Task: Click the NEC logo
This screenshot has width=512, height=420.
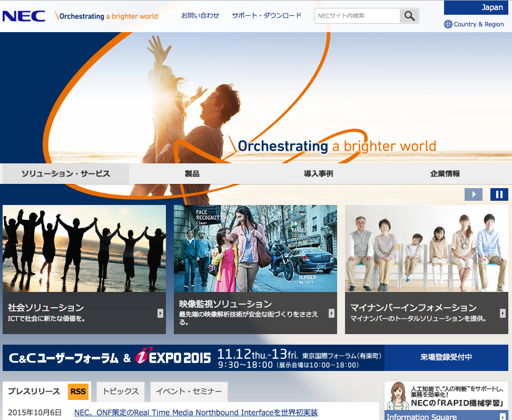Action: point(24,16)
